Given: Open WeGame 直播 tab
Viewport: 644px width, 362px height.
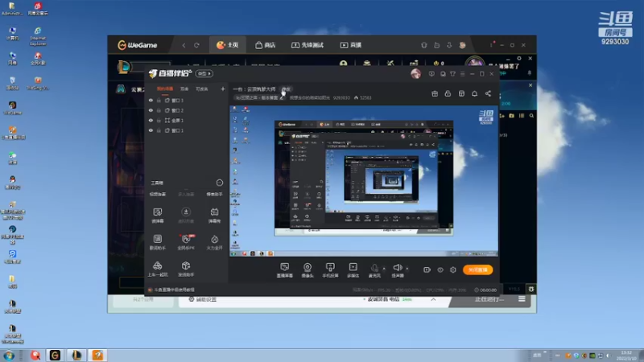Looking at the screenshot, I should 350,45.
